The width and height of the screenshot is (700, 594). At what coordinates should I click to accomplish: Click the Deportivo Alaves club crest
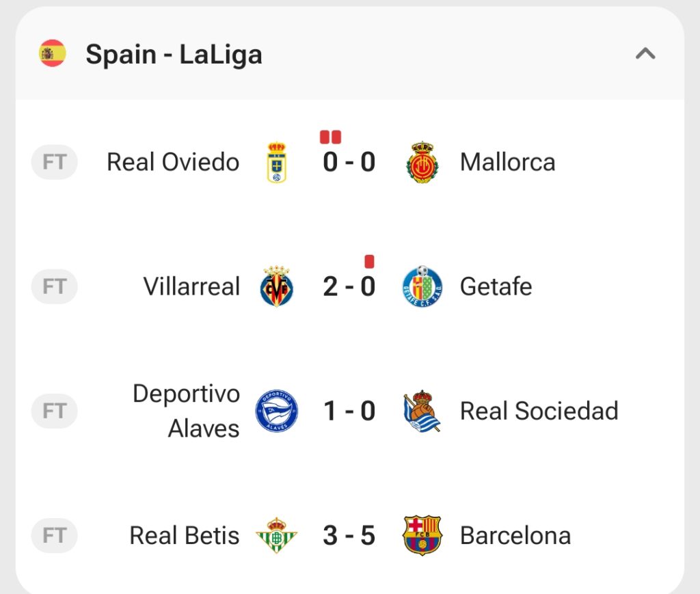(277, 411)
